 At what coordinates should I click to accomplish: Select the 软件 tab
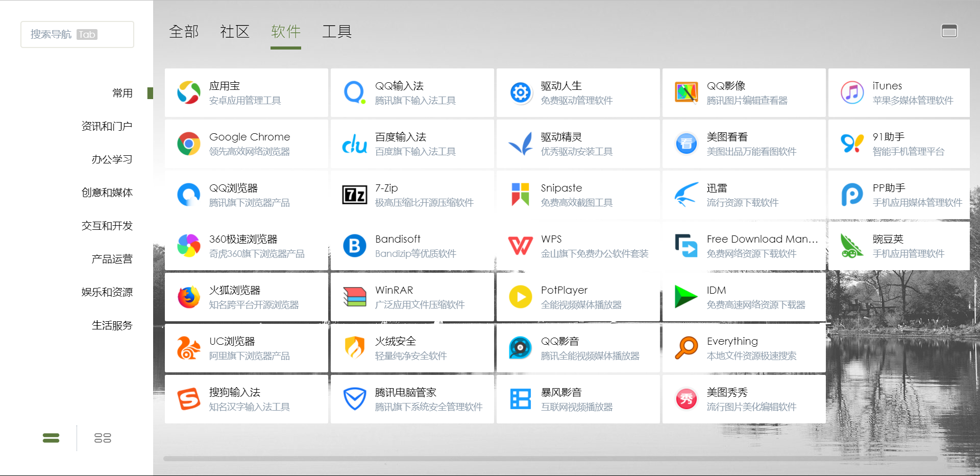point(286,32)
